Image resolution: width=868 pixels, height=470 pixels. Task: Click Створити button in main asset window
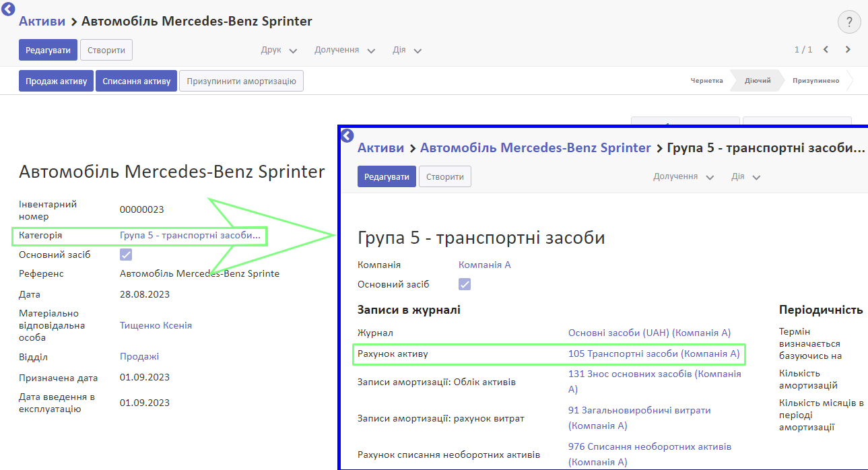pyautogui.click(x=106, y=51)
